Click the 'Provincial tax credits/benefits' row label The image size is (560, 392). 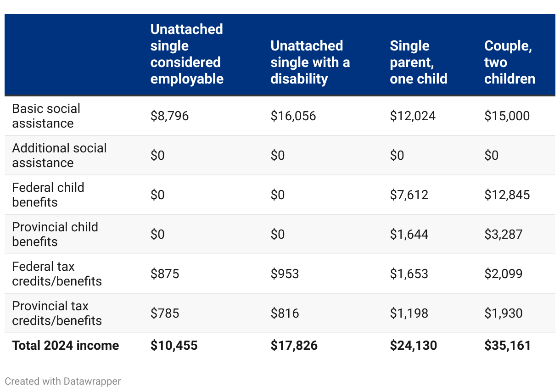point(57,313)
